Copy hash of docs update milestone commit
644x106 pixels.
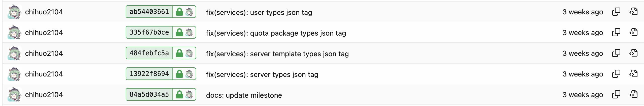(616, 94)
